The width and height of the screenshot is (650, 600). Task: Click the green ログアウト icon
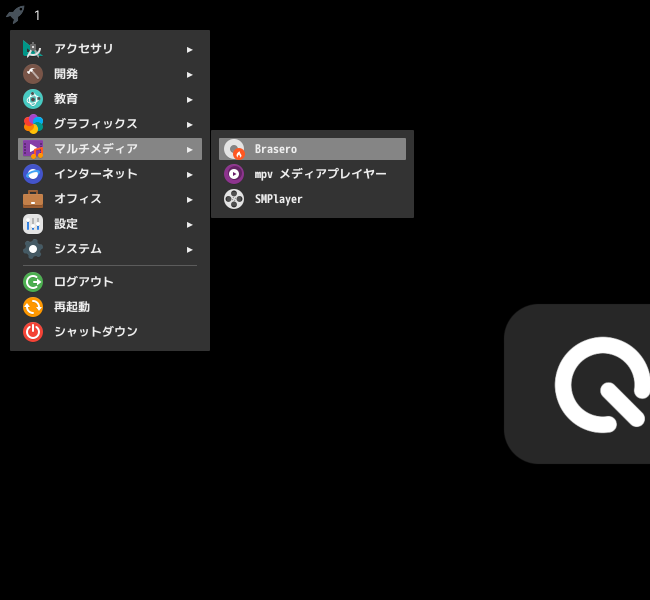click(x=33, y=282)
